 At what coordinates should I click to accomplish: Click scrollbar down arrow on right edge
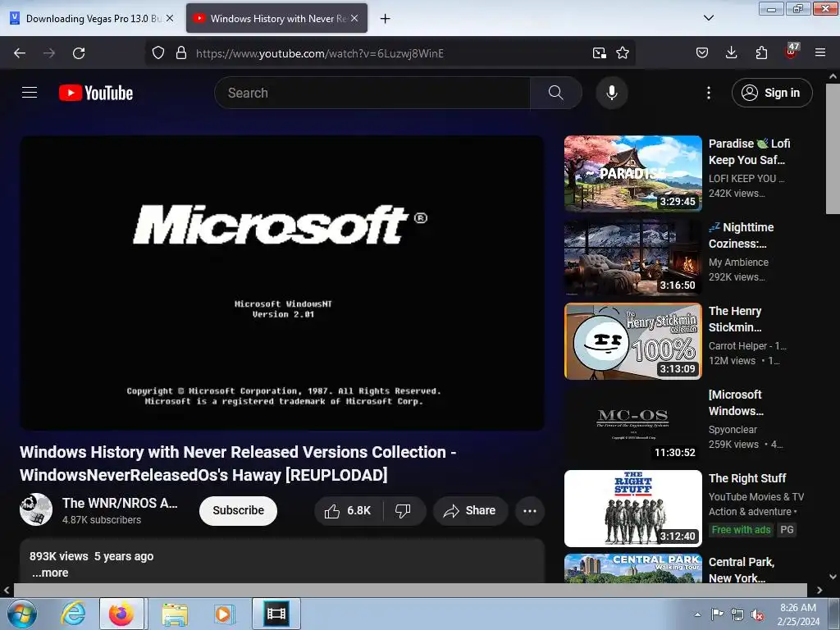coord(833,577)
